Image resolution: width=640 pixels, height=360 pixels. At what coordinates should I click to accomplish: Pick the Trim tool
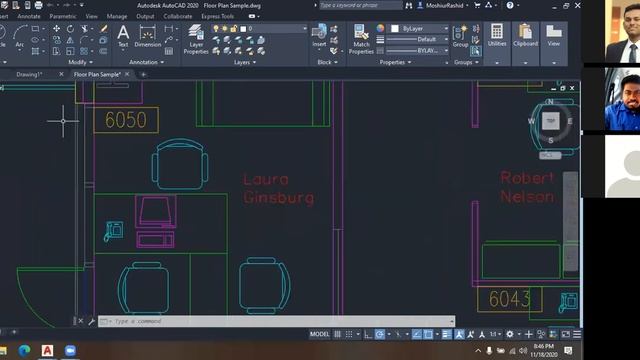coord(84,29)
